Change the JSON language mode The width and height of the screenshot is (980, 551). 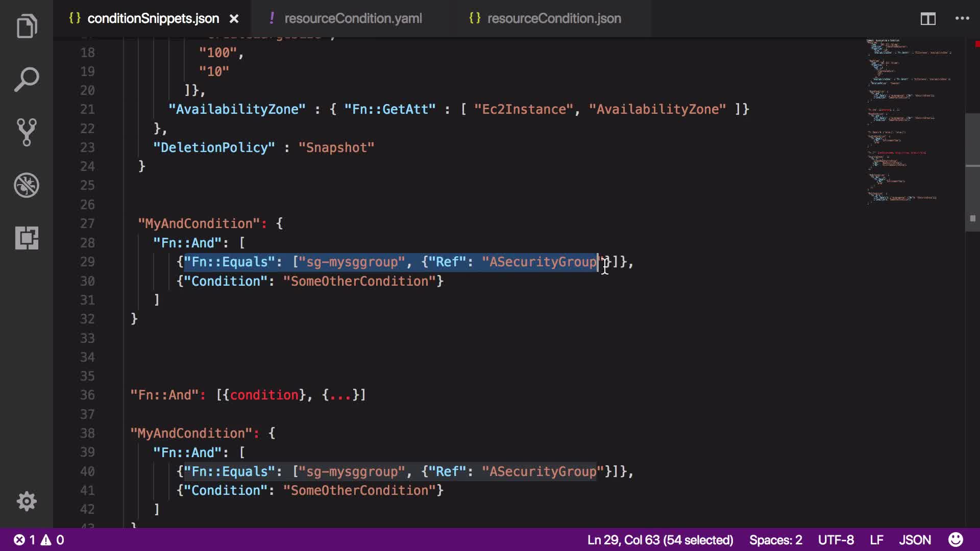coord(915,540)
